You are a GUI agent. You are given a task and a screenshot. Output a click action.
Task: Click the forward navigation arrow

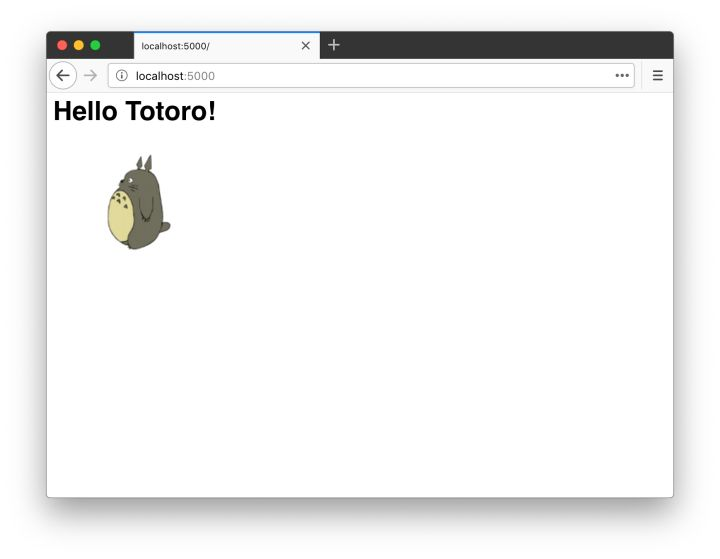[91, 76]
